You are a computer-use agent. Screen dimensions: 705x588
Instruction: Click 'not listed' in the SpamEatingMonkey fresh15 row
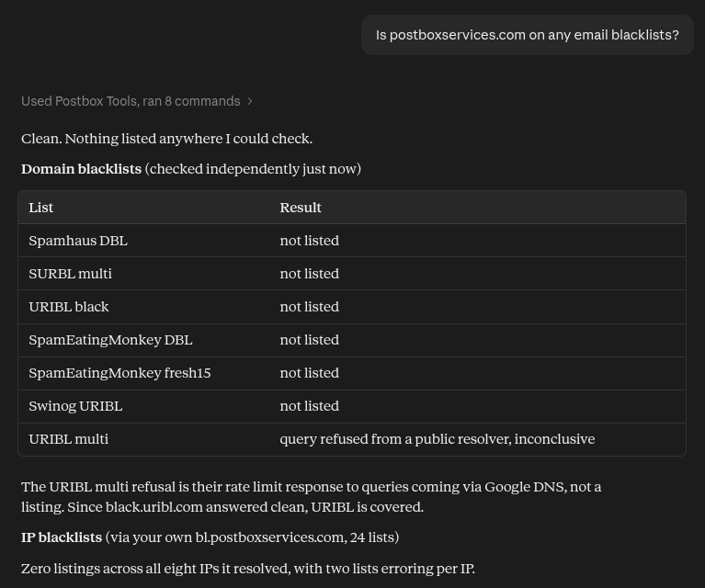(310, 373)
